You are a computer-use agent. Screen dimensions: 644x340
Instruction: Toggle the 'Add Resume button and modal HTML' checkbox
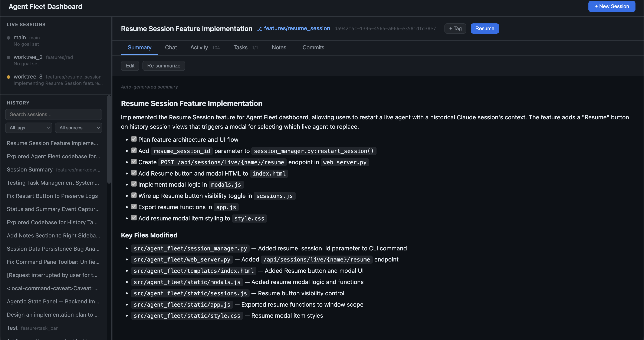134,173
